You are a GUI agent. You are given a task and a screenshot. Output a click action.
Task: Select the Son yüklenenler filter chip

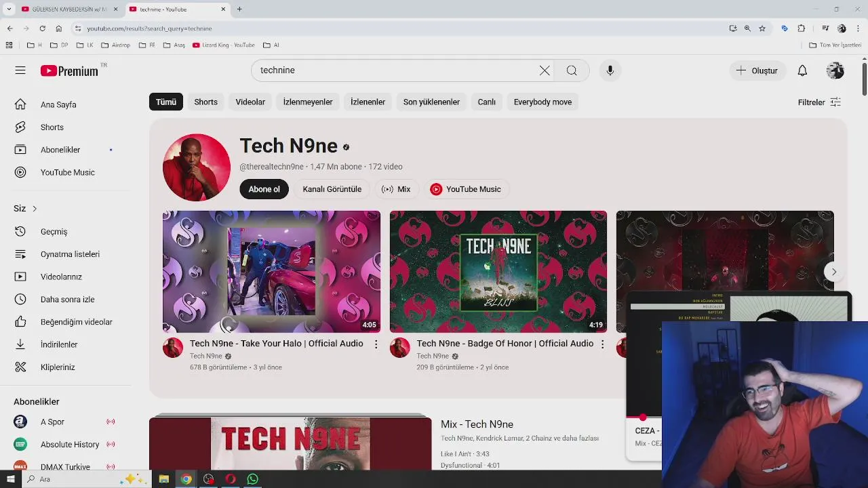[431, 102]
